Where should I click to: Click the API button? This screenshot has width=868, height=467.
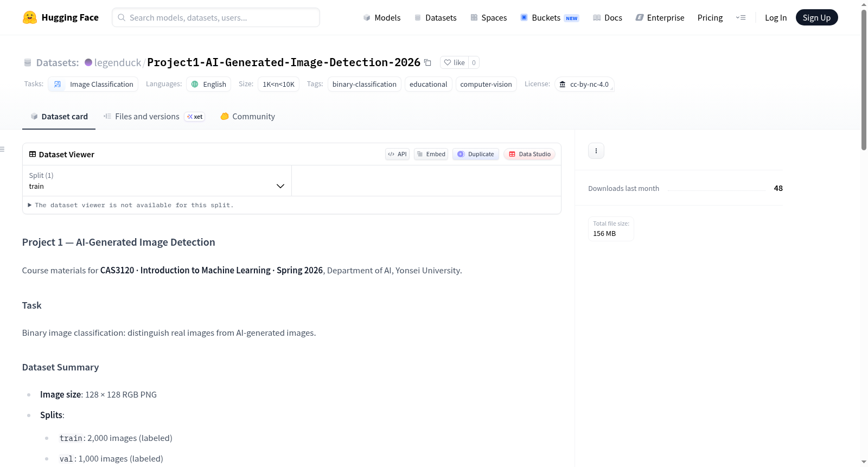point(397,154)
